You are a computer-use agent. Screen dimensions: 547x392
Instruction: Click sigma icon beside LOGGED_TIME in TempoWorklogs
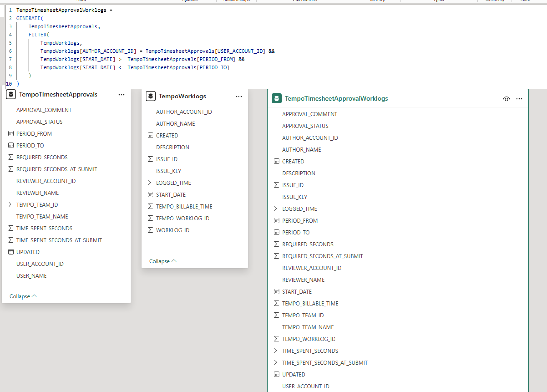pos(150,183)
